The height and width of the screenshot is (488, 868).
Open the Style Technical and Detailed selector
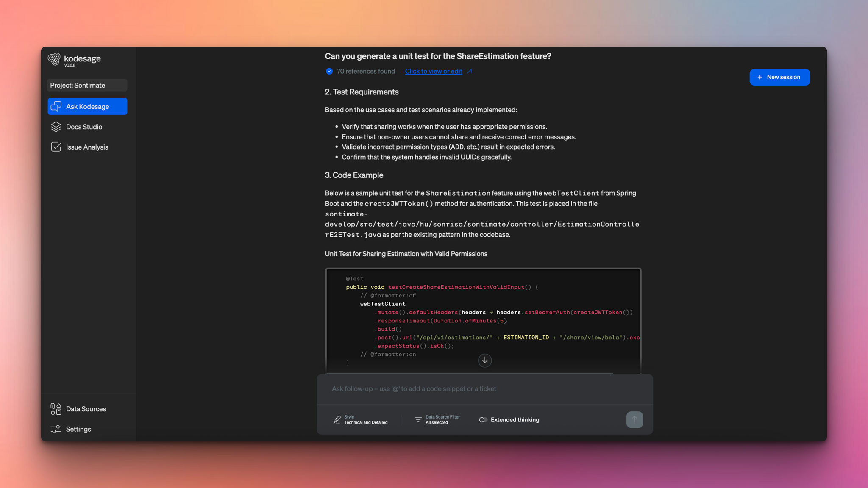point(361,420)
